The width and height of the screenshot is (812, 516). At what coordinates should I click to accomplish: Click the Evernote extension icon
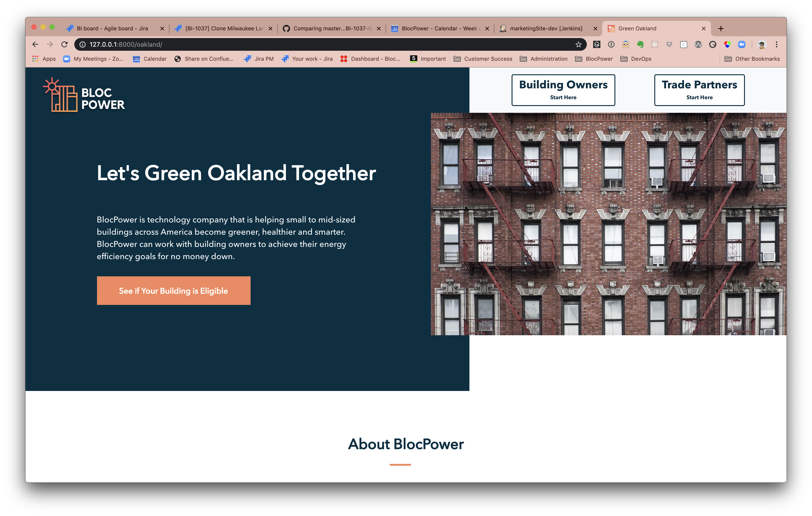(640, 44)
